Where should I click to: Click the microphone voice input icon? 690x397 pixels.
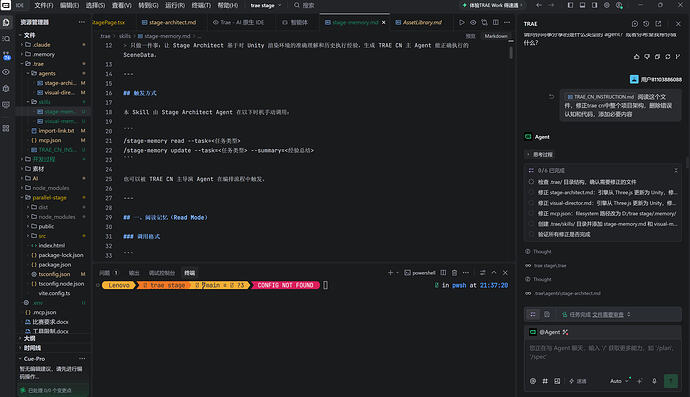pos(654,381)
